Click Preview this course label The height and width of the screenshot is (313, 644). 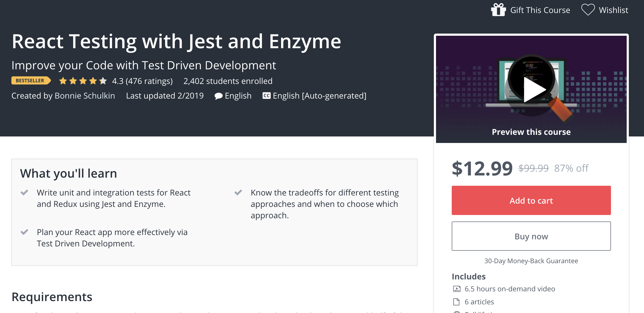pos(531,132)
